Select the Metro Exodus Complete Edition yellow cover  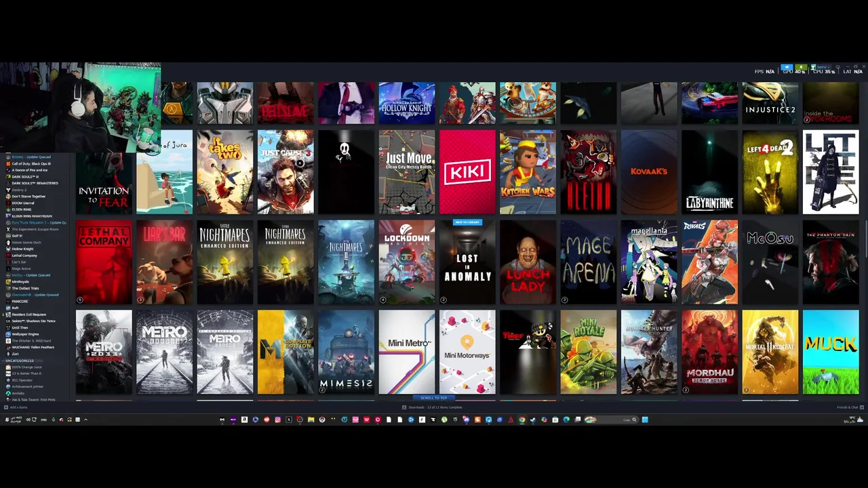point(285,352)
